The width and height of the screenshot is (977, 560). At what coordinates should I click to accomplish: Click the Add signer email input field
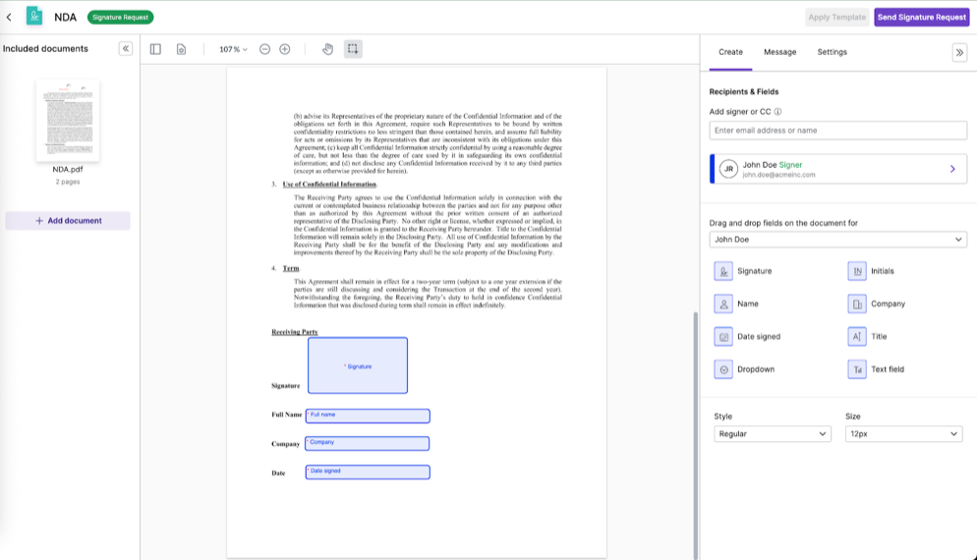pyautogui.click(x=837, y=131)
